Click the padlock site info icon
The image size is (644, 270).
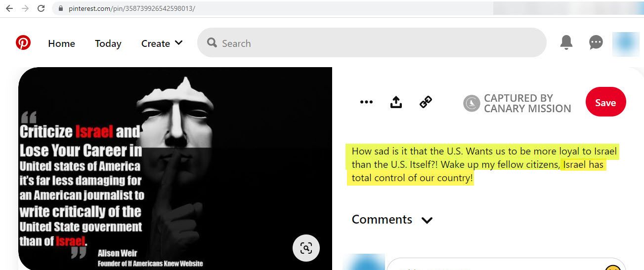tap(61, 8)
